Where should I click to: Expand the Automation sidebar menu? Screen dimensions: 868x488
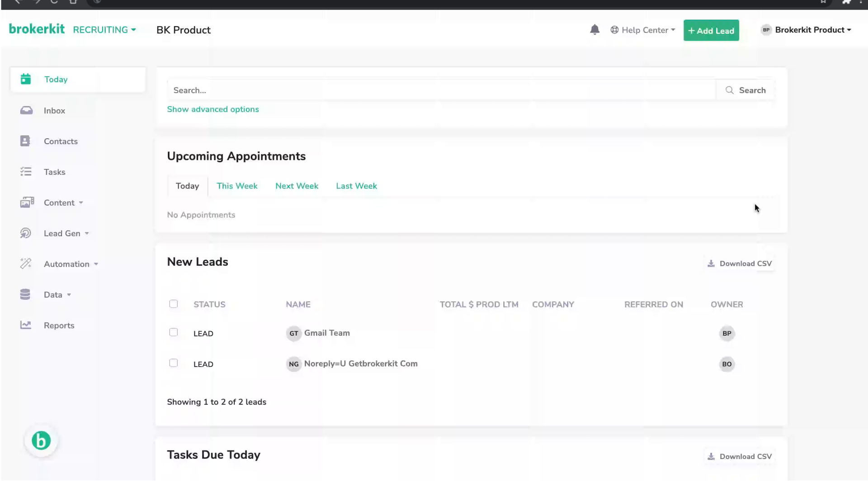pos(71,264)
